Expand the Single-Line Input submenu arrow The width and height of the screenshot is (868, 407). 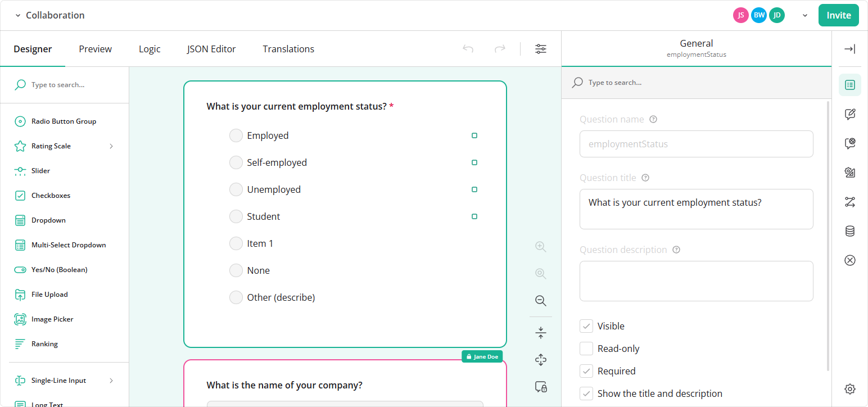tap(111, 381)
